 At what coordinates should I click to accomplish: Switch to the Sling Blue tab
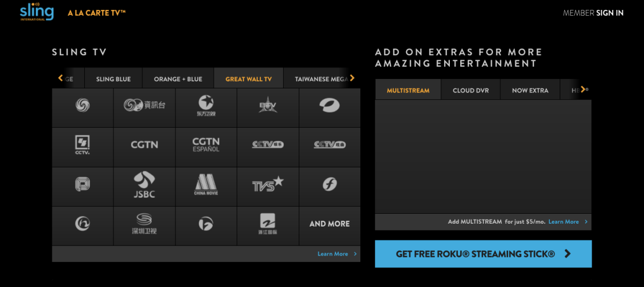[113, 79]
